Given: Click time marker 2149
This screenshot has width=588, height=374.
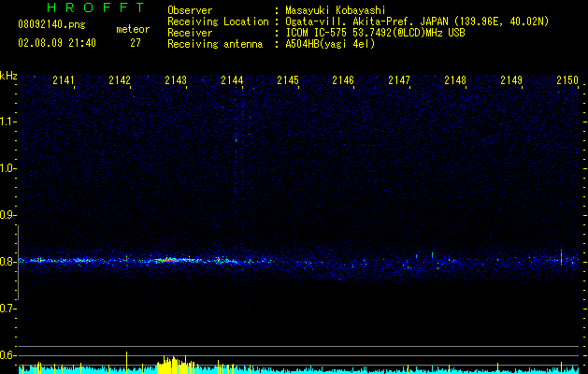Looking at the screenshot, I should click(511, 80).
